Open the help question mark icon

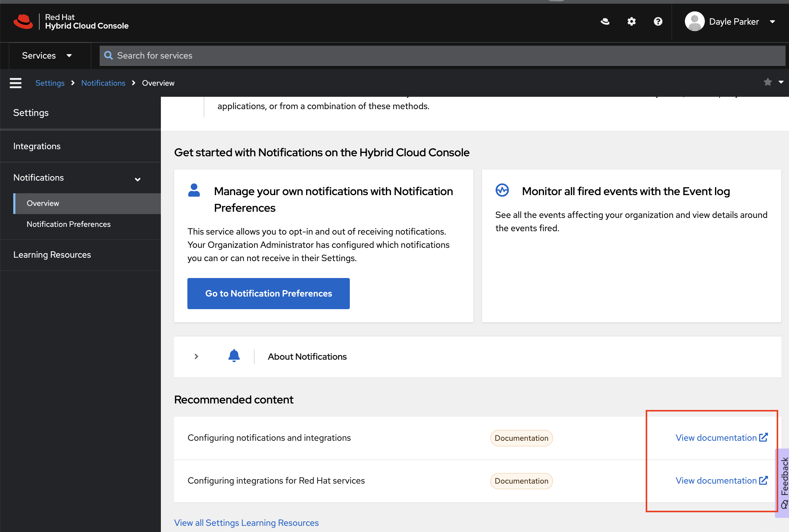pos(658,22)
